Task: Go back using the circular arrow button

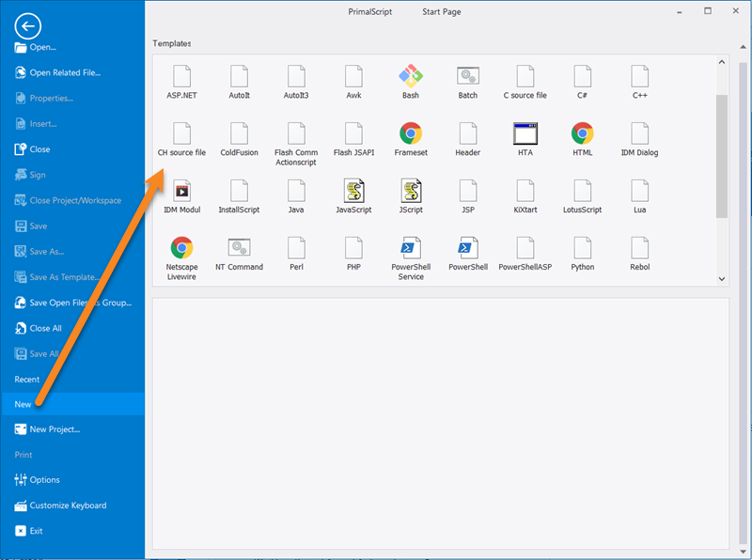Action: (x=28, y=26)
